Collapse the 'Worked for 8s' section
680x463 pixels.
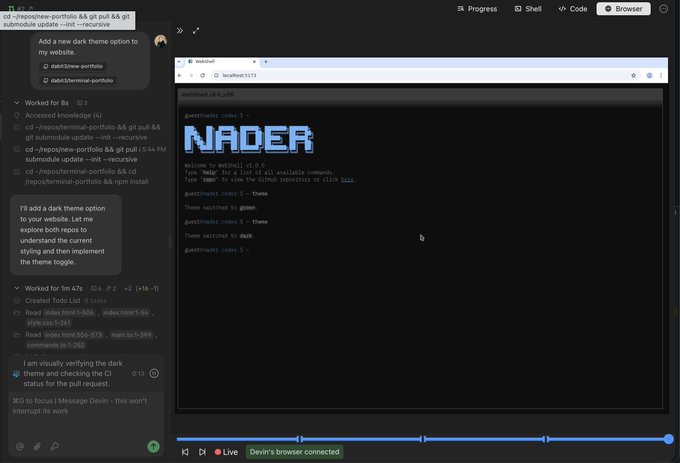click(x=16, y=102)
